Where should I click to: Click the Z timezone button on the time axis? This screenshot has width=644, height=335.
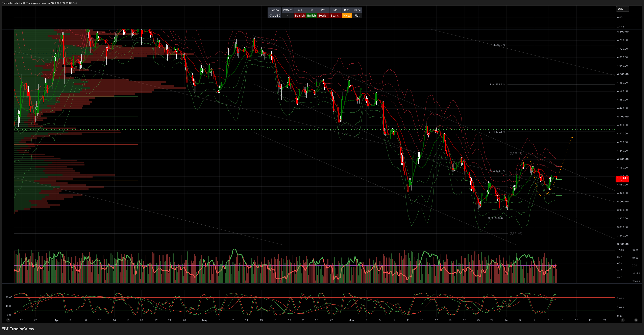(x=8, y=320)
